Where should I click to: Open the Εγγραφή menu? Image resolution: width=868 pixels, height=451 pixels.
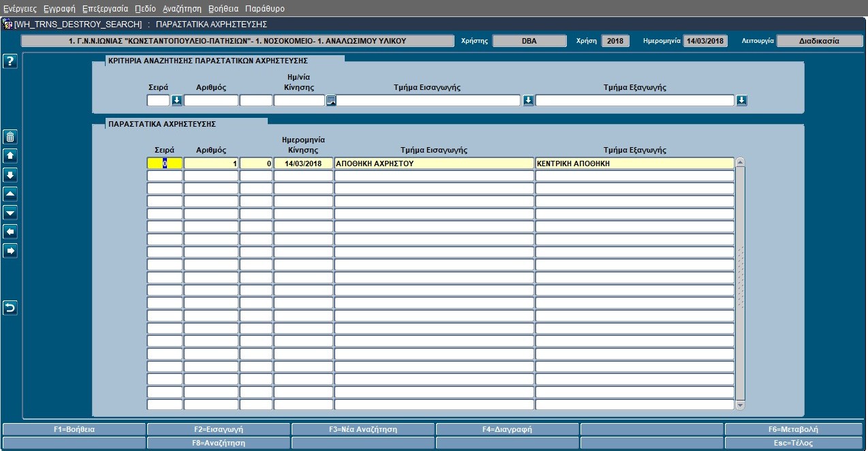tap(59, 9)
